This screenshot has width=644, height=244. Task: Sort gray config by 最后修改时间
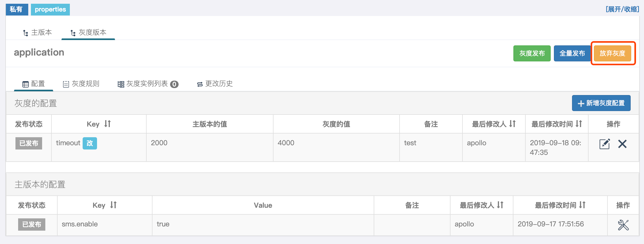click(579, 124)
